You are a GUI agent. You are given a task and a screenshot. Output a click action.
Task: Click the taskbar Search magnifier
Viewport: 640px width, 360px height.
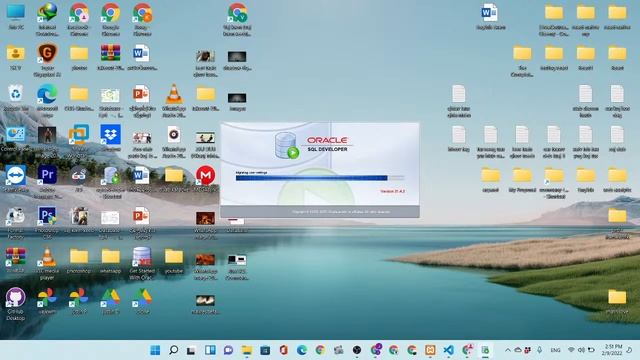(173, 350)
